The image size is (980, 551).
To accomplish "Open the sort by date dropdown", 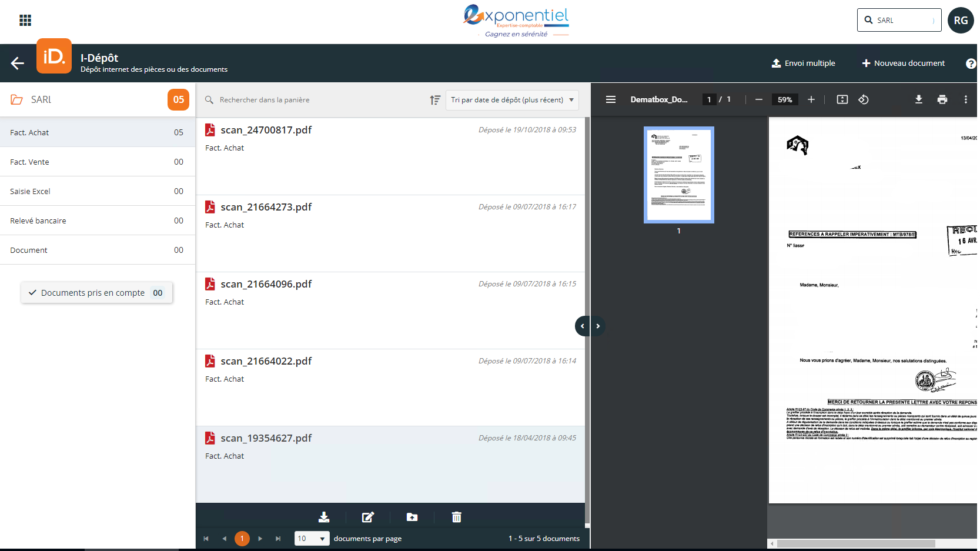I will click(512, 100).
